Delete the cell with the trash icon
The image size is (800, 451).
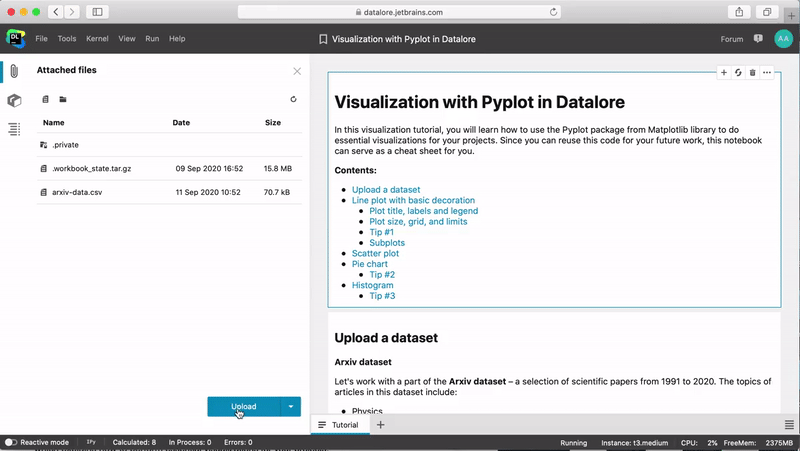752,72
